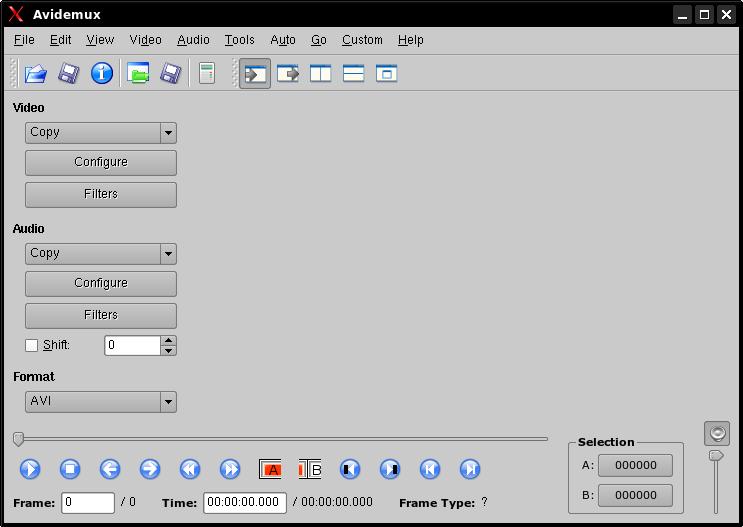Click Filters under Video
The width and height of the screenshot is (743, 527).
click(100, 194)
